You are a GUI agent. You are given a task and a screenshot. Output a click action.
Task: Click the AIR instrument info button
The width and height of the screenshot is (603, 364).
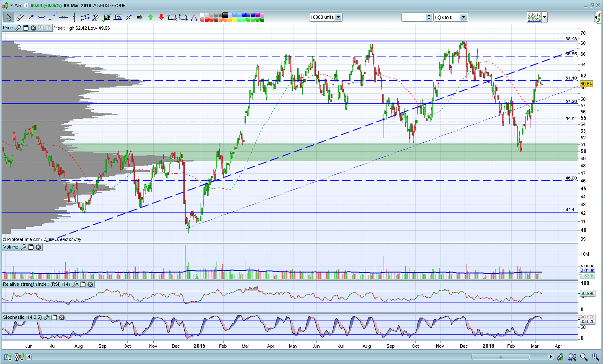(26, 5)
